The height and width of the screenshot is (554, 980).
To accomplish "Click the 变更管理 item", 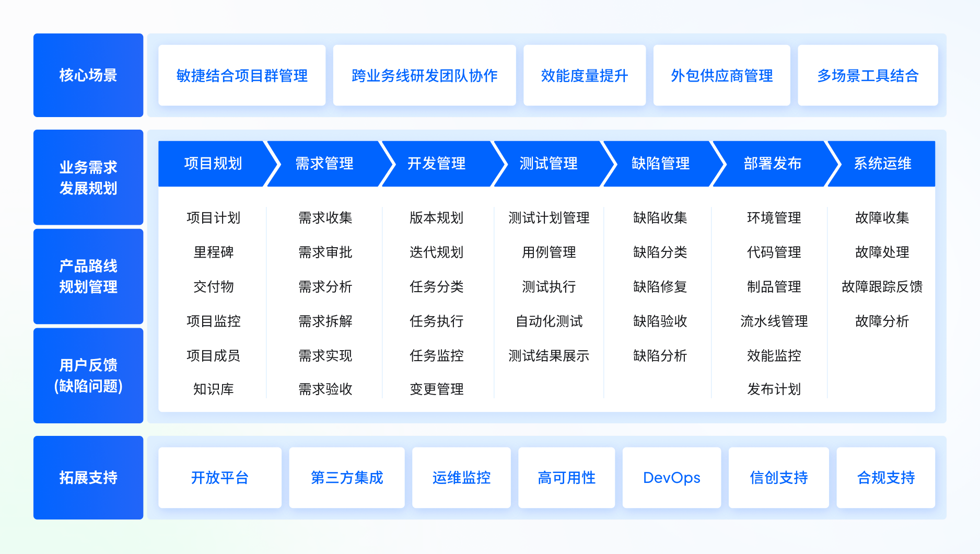I will 436,389.
